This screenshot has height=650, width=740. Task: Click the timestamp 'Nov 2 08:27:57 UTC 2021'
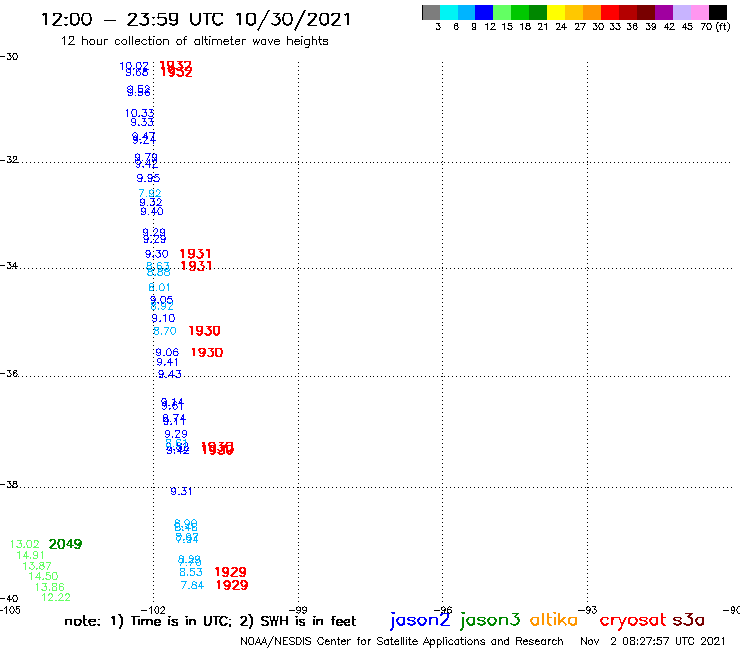pos(653,641)
